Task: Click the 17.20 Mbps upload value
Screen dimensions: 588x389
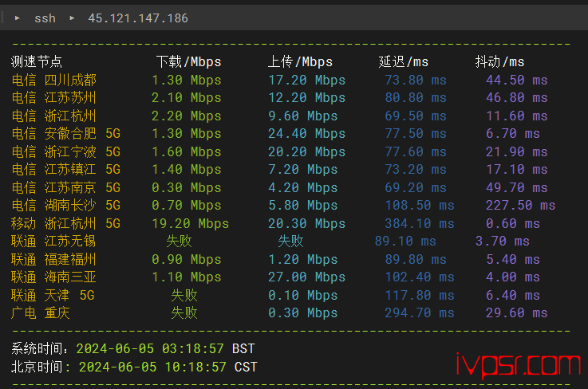Action: coord(306,81)
